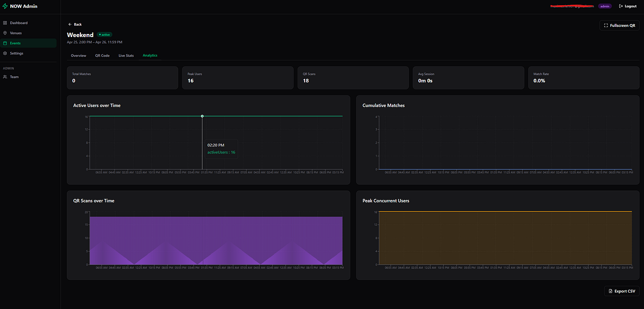Image resolution: width=644 pixels, height=309 pixels.
Task: Click the Fullscreen QR expand icon
Action: tap(606, 25)
